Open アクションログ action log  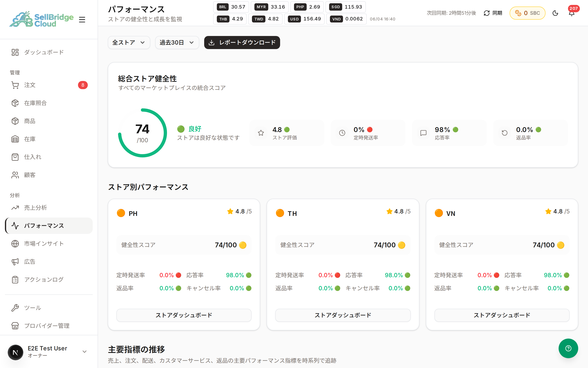pos(49,280)
